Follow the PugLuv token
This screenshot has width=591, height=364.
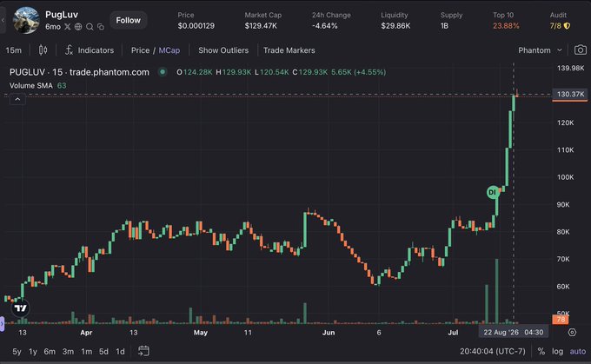pos(128,20)
